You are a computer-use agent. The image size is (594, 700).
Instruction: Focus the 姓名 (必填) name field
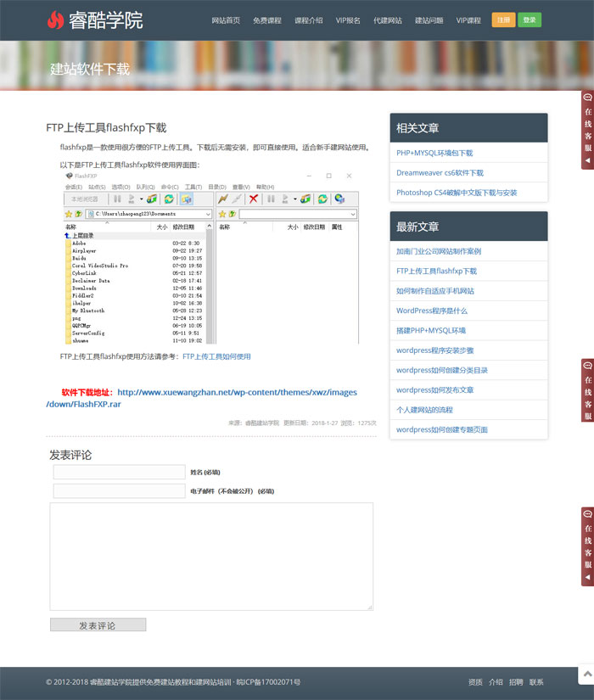pos(120,472)
